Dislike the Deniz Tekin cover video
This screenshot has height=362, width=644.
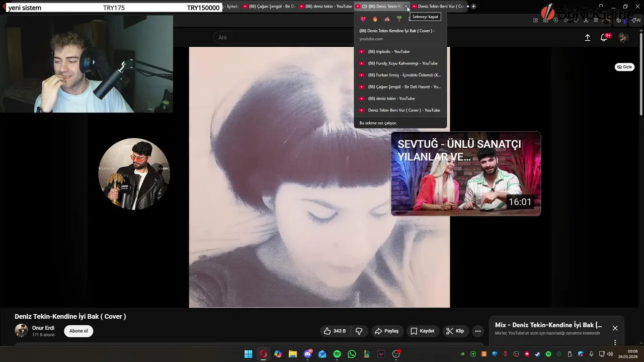[x=359, y=331]
